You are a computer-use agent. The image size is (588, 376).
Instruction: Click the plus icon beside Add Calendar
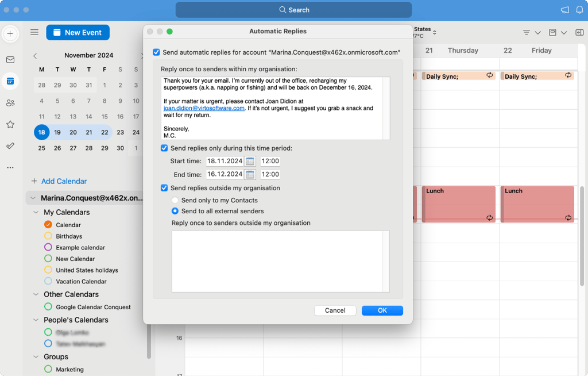[34, 181]
